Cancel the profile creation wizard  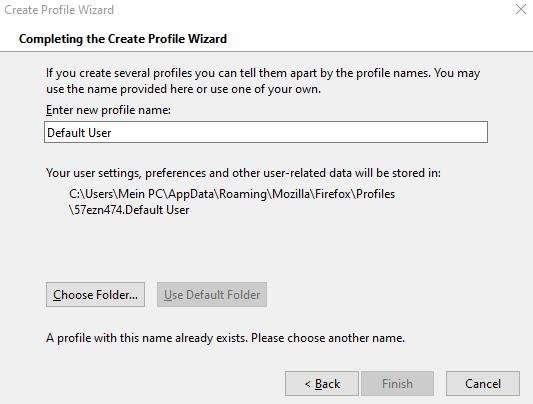(x=483, y=384)
